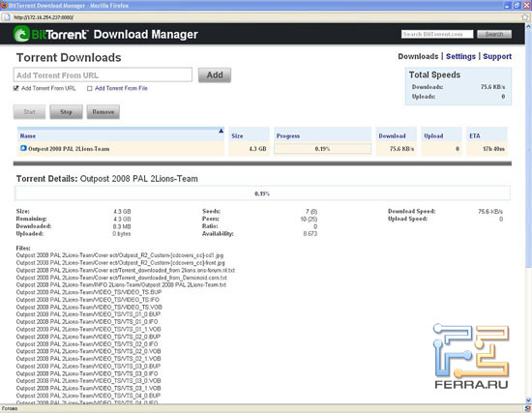Open the Add Torrent From File link
The image size is (532, 413).
121,88
